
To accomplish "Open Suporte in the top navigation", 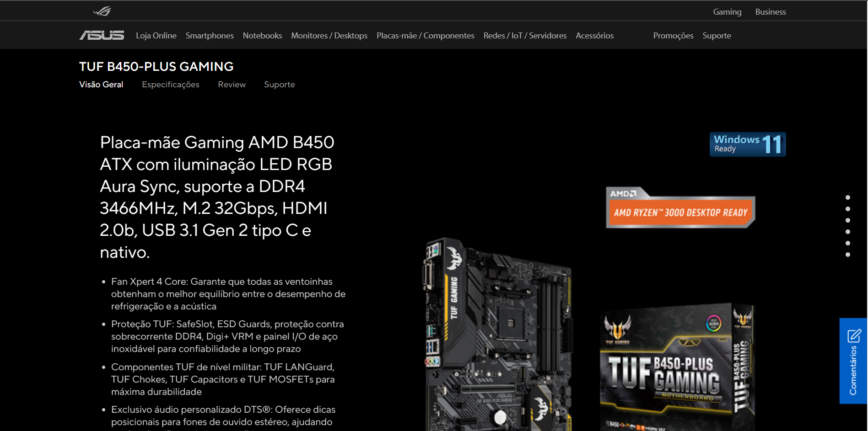I will 717,36.
